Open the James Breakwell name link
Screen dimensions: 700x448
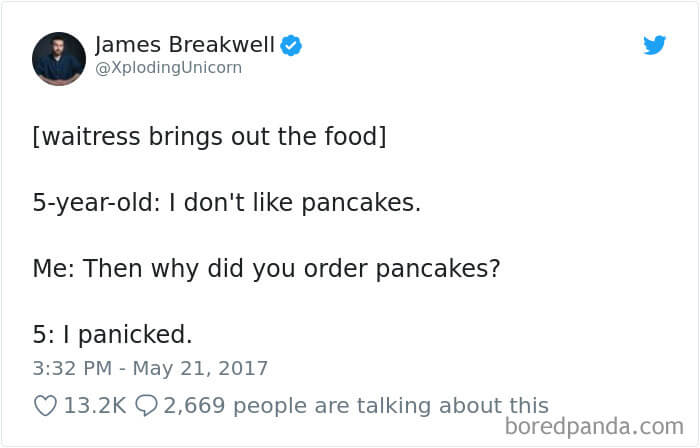click(x=184, y=45)
